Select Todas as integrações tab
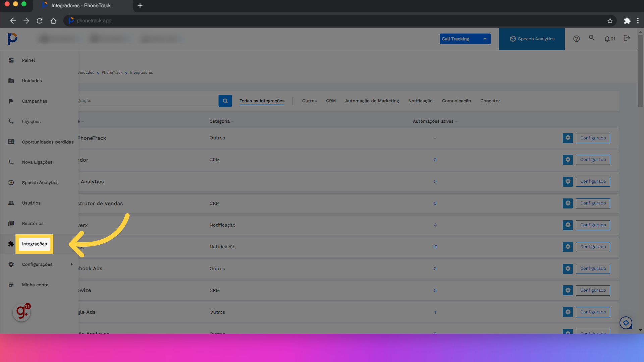644x362 pixels. pos(262,101)
